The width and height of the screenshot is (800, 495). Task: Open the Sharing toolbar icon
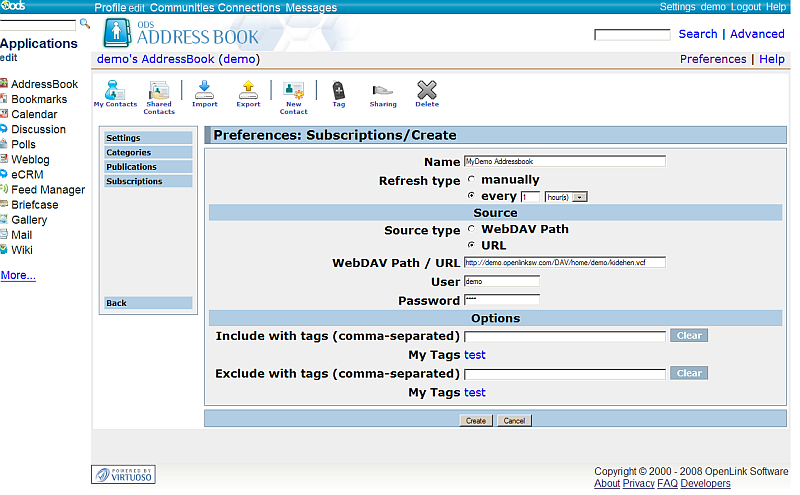coord(383,90)
